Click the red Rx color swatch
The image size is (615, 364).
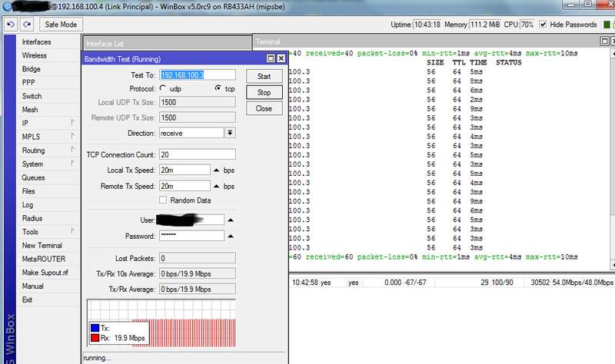(95, 338)
